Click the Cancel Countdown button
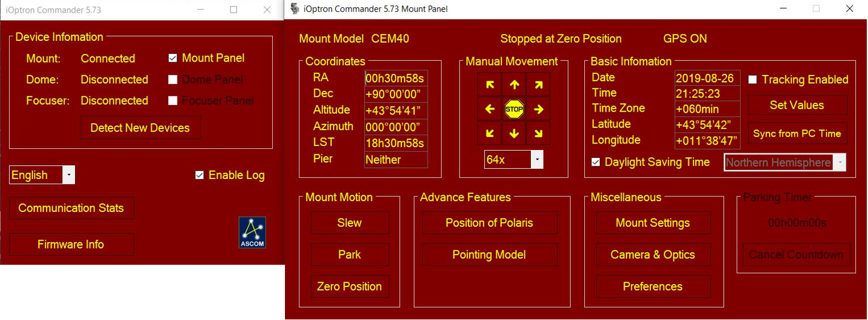Image resolution: width=868 pixels, height=320 pixels. point(797,255)
